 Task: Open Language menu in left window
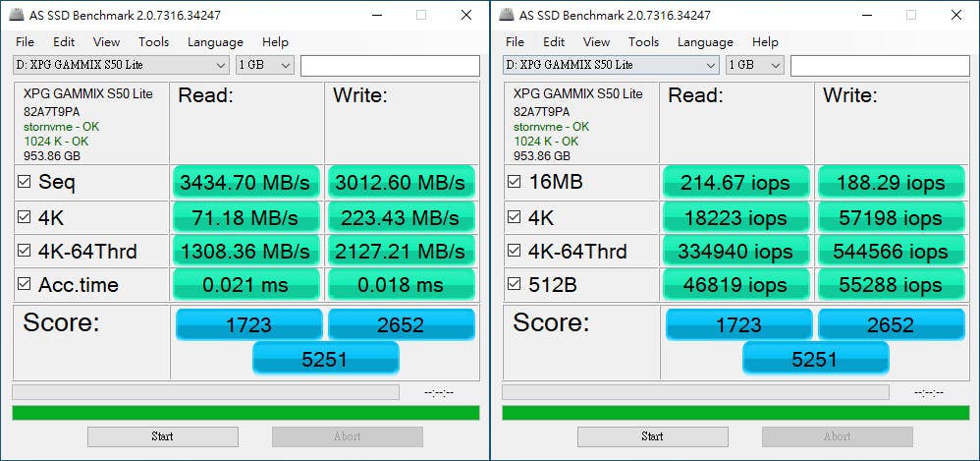pyautogui.click(x=215, y=42)
